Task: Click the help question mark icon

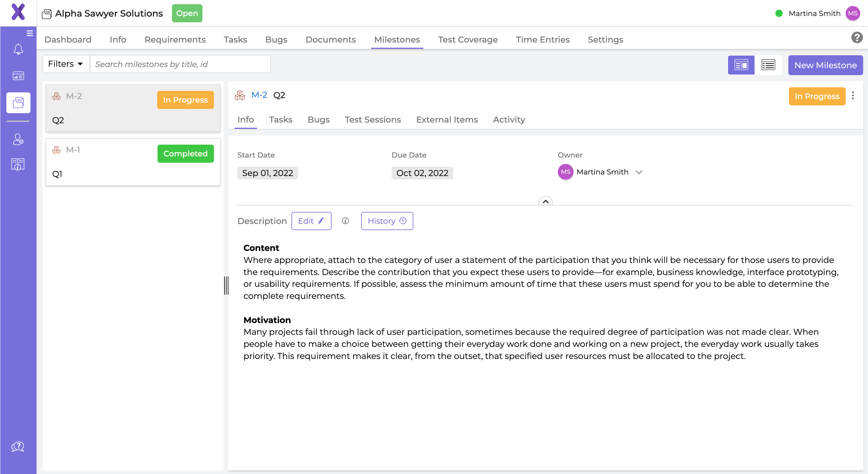Action: (856, 39)
